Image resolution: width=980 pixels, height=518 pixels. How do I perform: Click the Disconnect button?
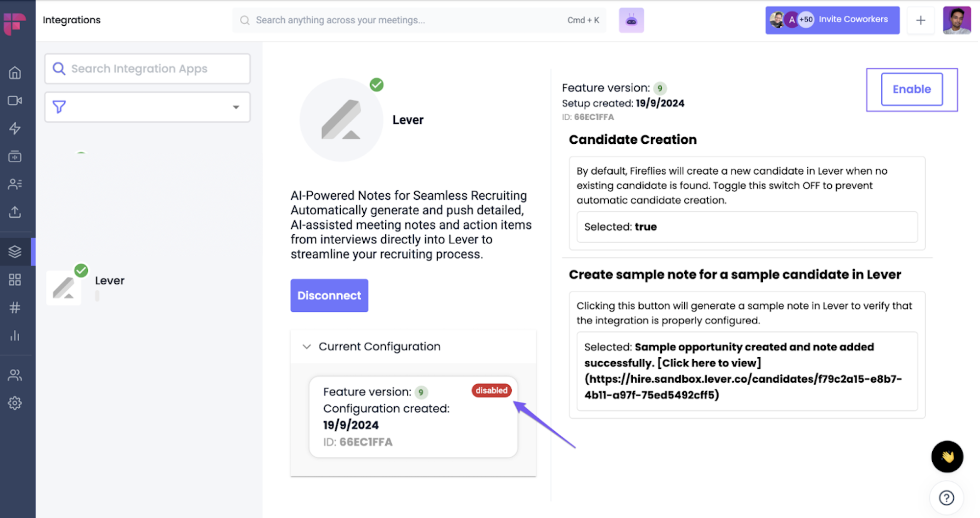pyautogui.click(x=329, y=296)
